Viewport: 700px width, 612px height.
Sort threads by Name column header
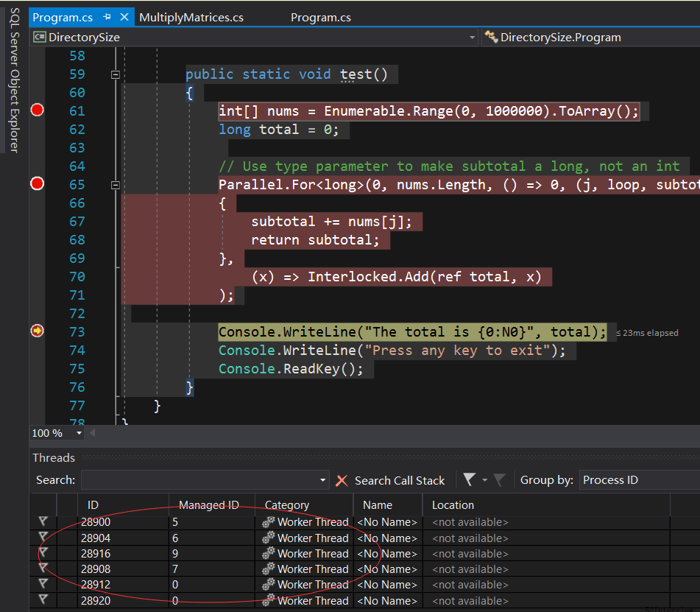387,504
